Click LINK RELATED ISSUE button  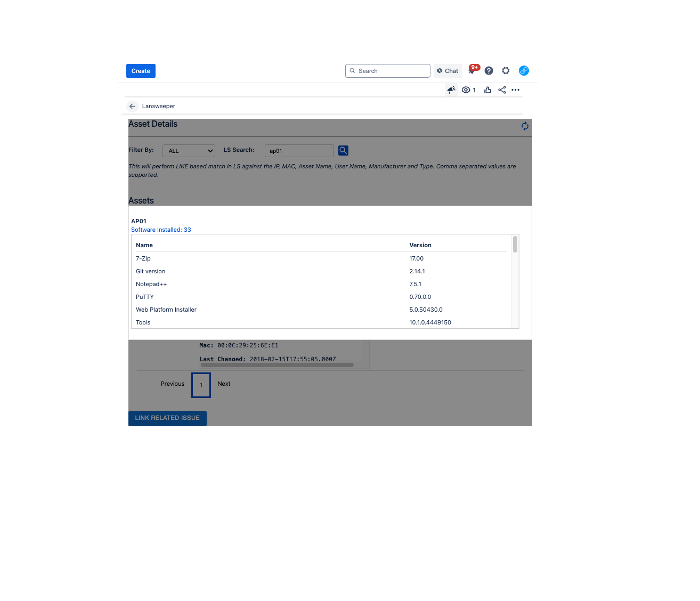(x=167, y=418)
